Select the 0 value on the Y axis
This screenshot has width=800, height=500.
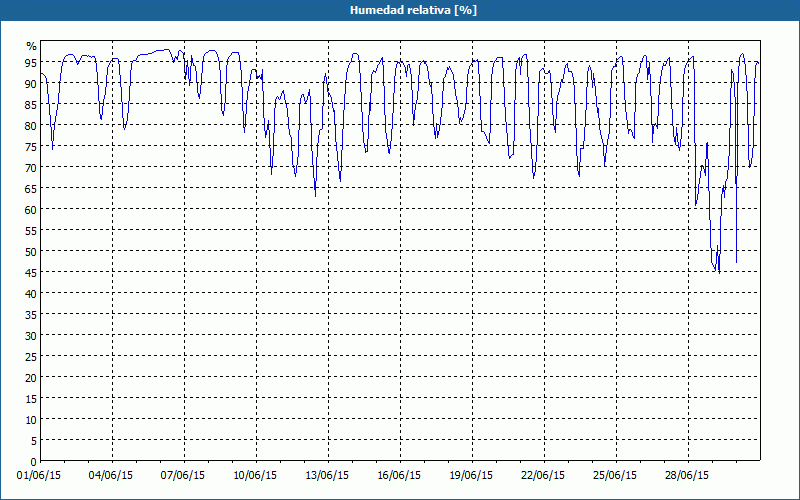[x=34, y=462]
